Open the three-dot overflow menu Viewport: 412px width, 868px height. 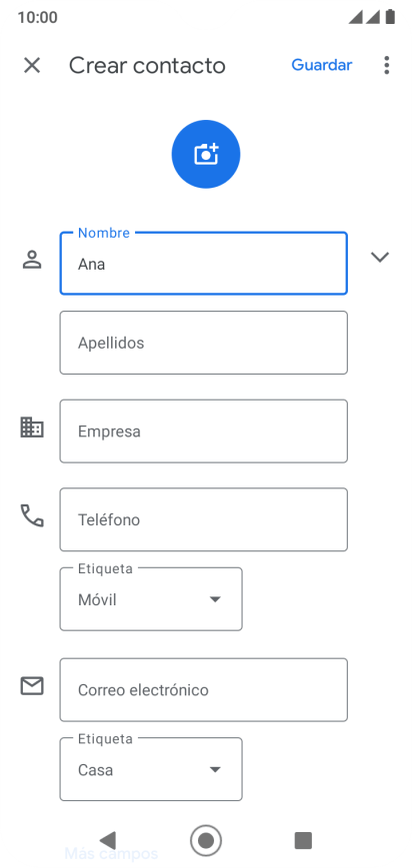386,65
